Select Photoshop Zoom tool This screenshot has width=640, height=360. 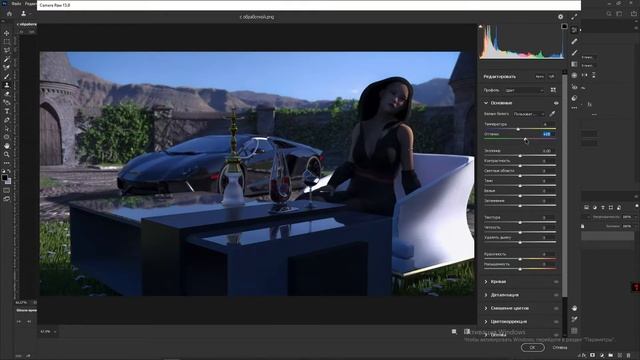point(7,154)
